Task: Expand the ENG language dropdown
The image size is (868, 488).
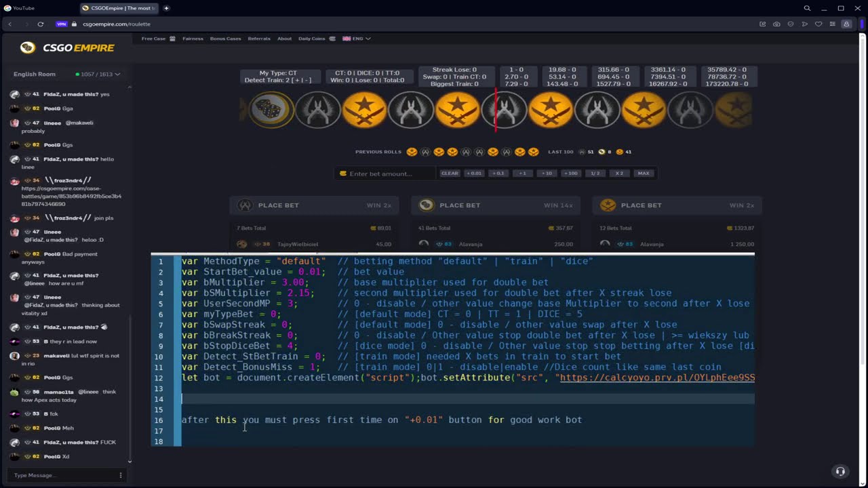Action: pyautogui.click(x=357, y=39)
